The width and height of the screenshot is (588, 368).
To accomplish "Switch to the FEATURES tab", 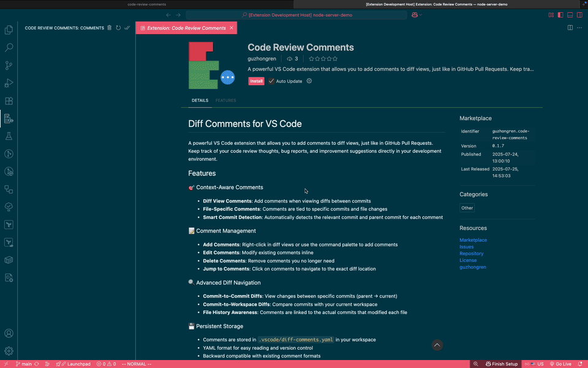I will (x=226, y=101).
